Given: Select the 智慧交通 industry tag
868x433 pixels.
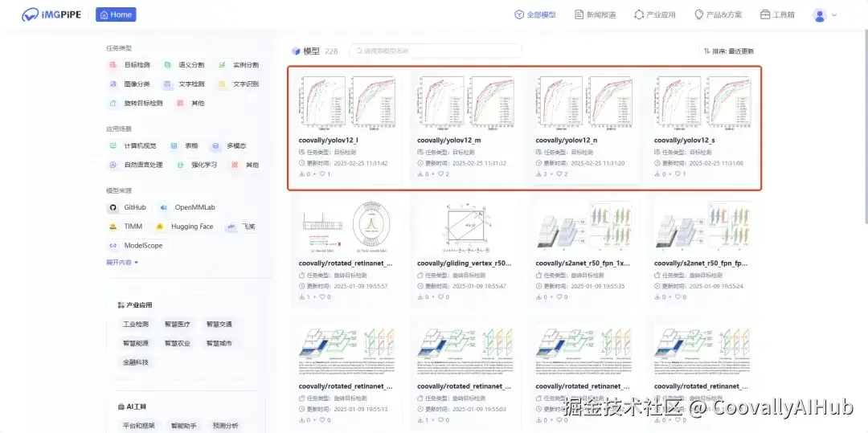Looking at the screenshot, I should (219, 324).
